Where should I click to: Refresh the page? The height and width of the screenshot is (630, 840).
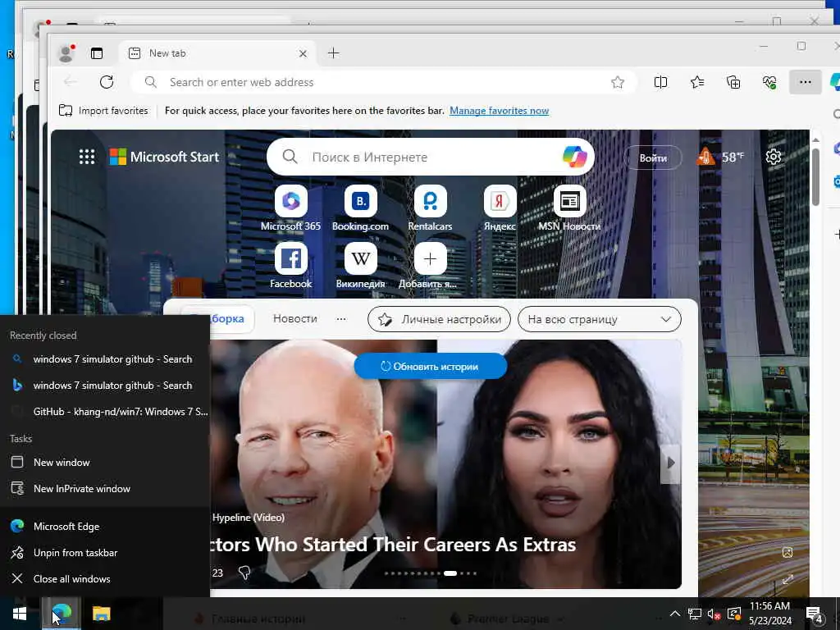coord(107,82)
